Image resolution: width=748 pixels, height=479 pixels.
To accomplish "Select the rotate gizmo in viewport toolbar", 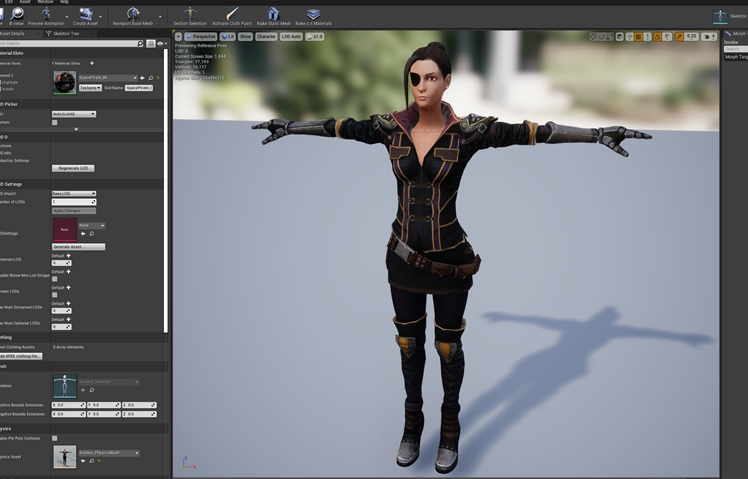I will pos(602,37).
